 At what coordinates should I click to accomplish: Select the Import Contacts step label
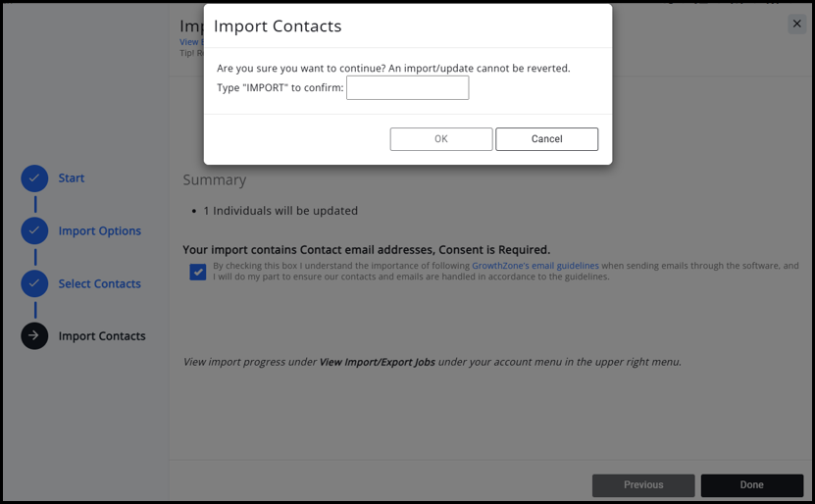pyautogui.click(x=102, y=335)
